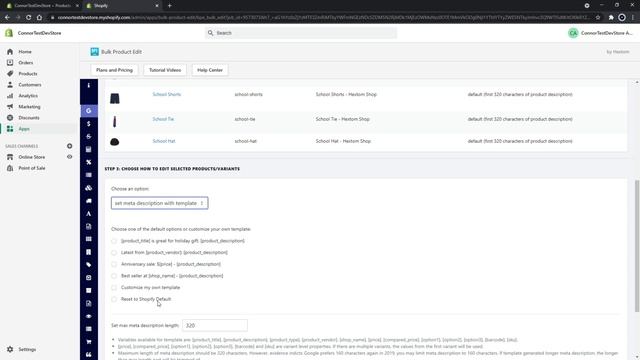
Task: Click the info icon in app sidebar
Action: pos(89,85)
